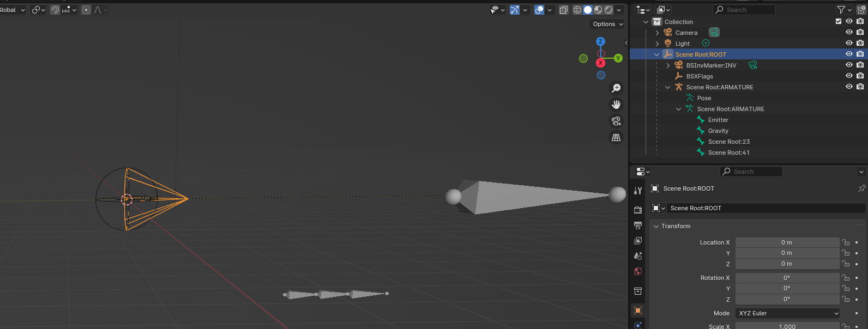The width and height of the screenshot is (868, 329).
Task: Toggle the viewport gizmo display
Action: point(514,10)
